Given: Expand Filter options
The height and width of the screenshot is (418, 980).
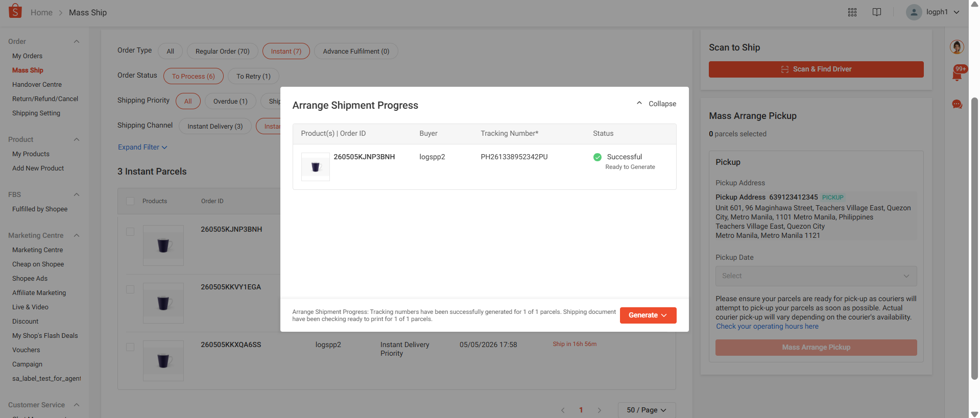Looking at the screenshot, I should click(x=142, y=147).
